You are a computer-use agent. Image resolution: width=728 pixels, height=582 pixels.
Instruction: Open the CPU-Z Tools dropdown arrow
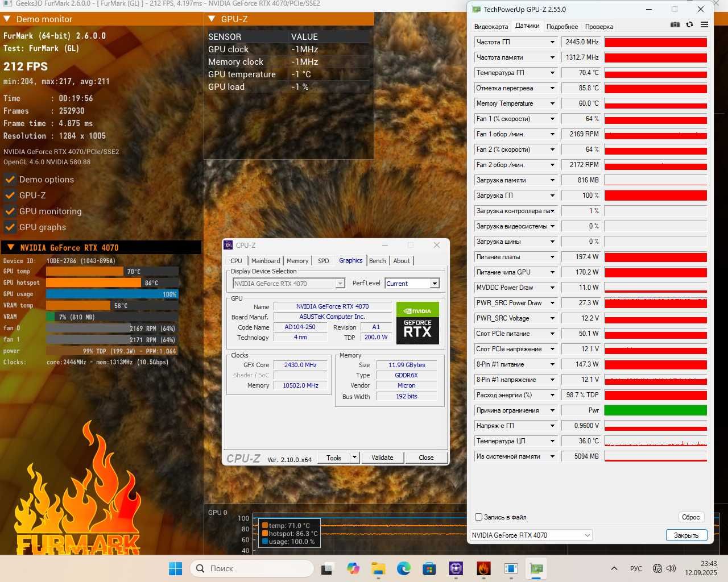tap(354, 457)
